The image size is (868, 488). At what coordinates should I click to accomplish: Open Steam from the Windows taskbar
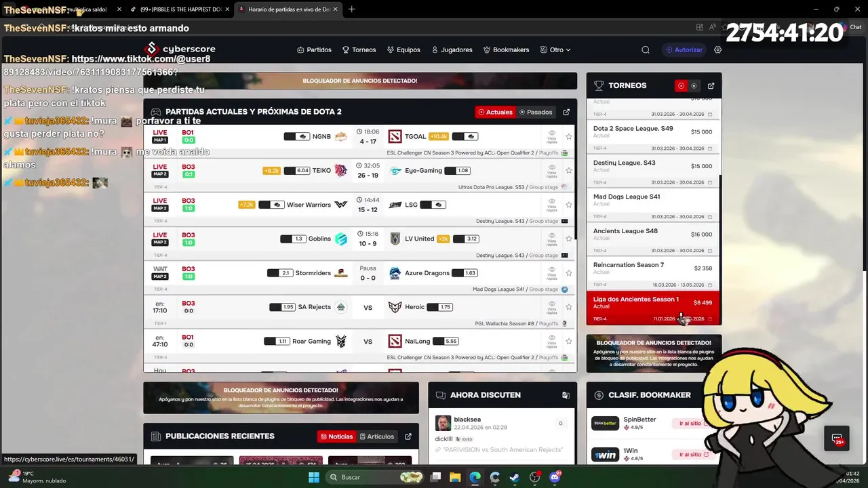515,477
